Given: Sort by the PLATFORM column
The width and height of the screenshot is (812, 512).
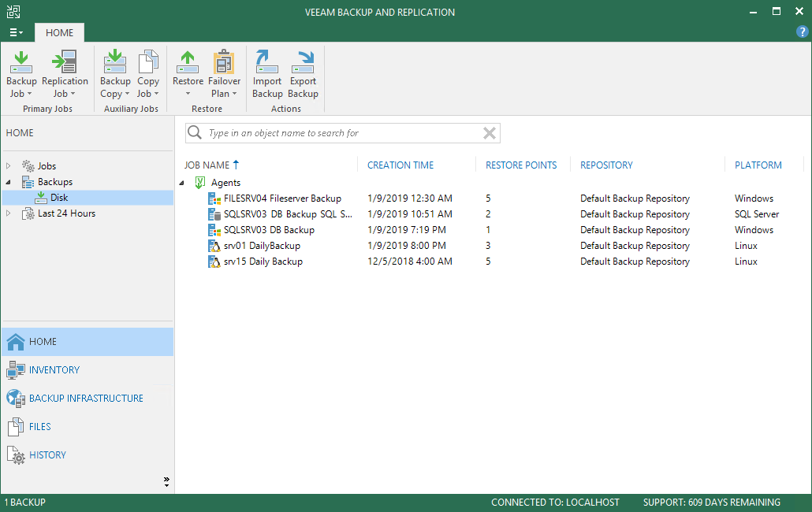Looking at the screenshot, I should (758, 165).
